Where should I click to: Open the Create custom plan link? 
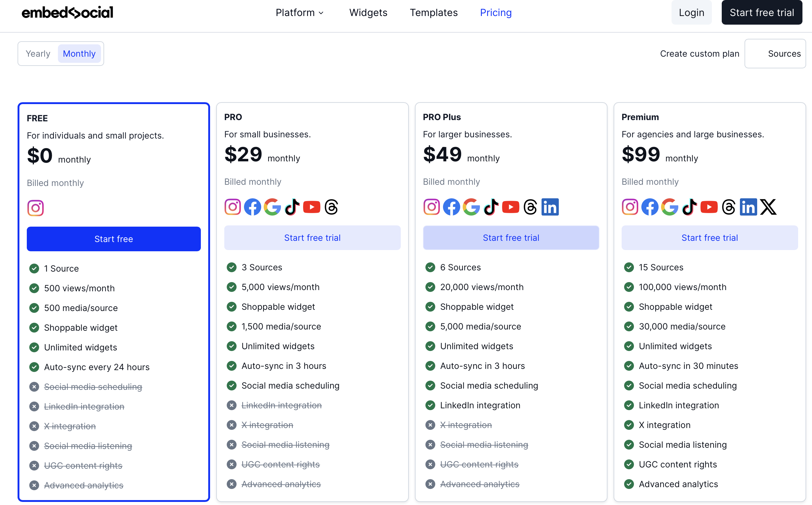700,54
